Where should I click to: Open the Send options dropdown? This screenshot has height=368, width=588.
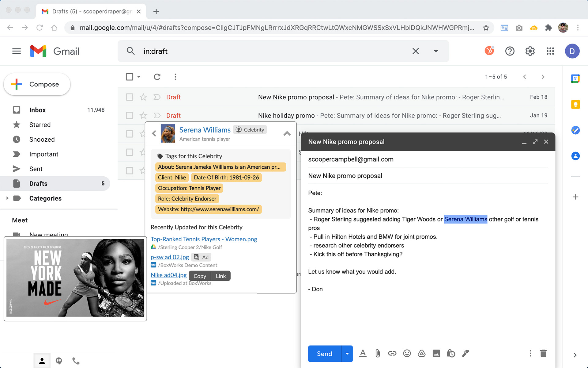coord(347,354)
